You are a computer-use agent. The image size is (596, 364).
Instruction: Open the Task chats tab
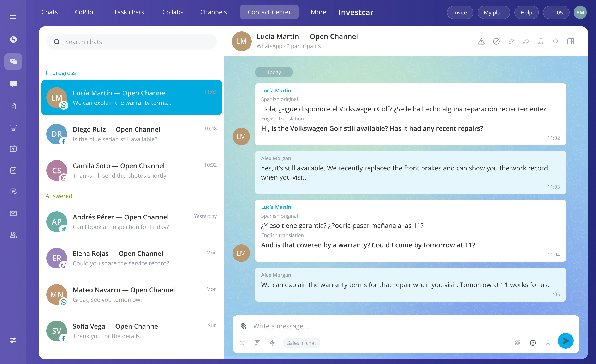[129, 12]
